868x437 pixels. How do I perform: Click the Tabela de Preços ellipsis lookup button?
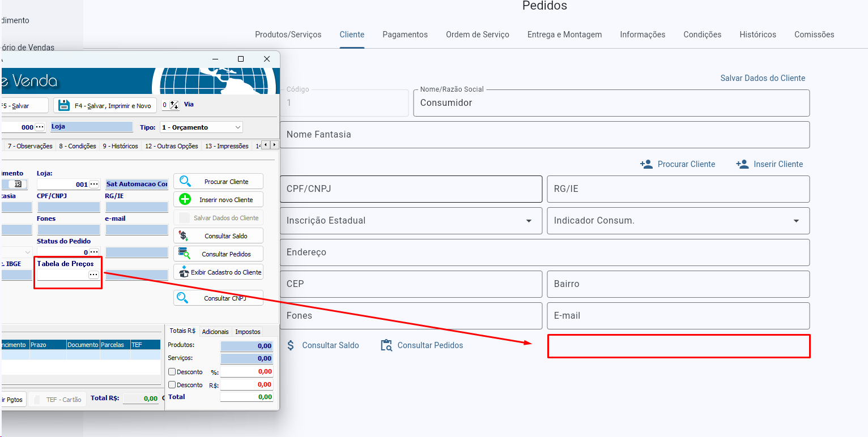point(93,275)
